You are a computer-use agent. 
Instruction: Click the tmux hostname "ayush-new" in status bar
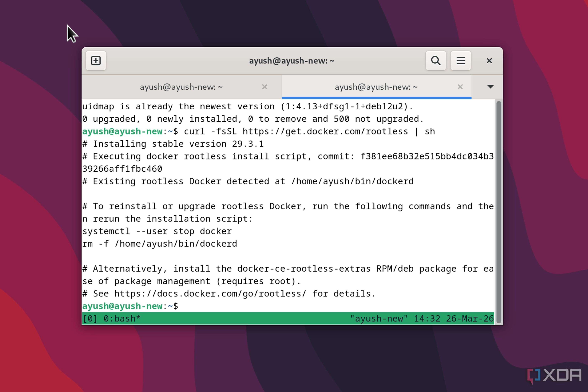[x=379, y=319]
